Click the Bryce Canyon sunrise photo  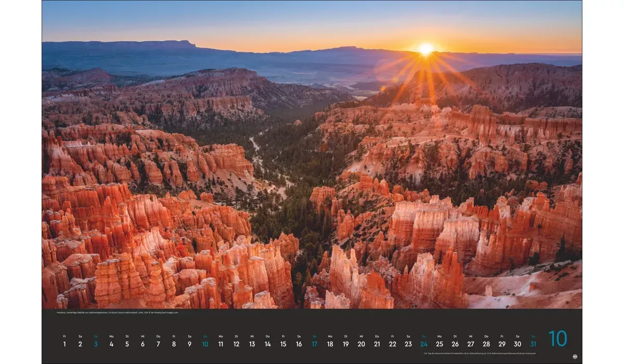click(x=312, y=154)
